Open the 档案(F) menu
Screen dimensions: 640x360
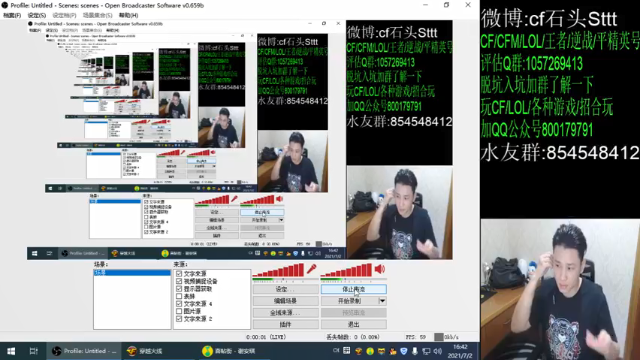pyautogui.click(x=12, y=15)
